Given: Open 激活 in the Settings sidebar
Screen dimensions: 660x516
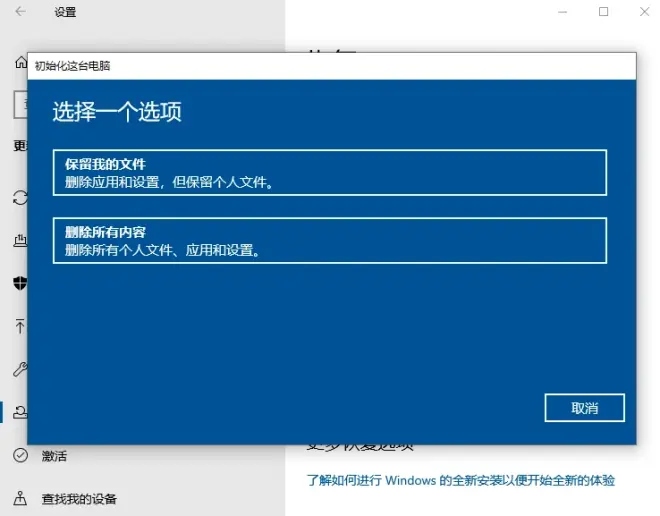Looking at the screenshot, I should click(x=54, y=456).
